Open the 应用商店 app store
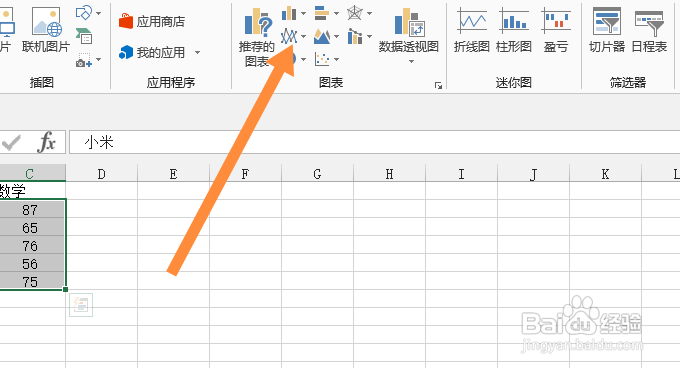This screenshot has width=680, height=368. (152, 21)
